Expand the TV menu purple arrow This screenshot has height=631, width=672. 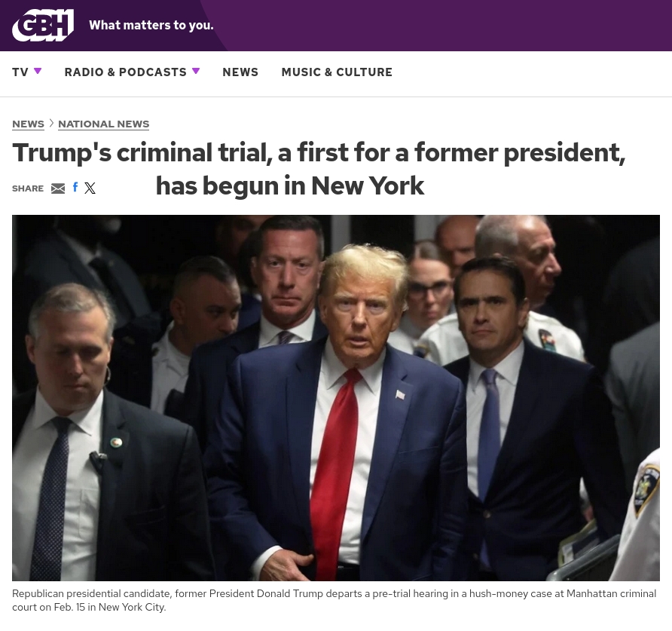(38, 71)
